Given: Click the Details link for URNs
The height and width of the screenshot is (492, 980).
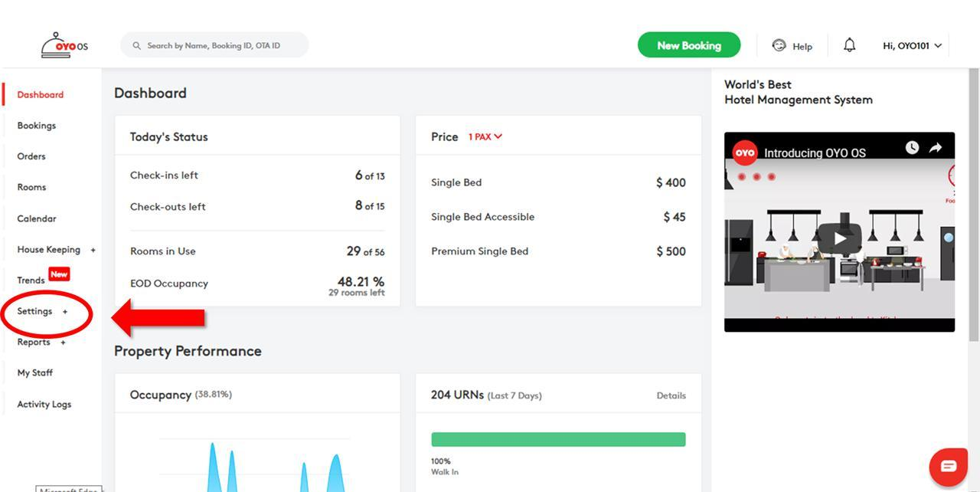Looking at the screenshot, I should click(x=671, y=395).
